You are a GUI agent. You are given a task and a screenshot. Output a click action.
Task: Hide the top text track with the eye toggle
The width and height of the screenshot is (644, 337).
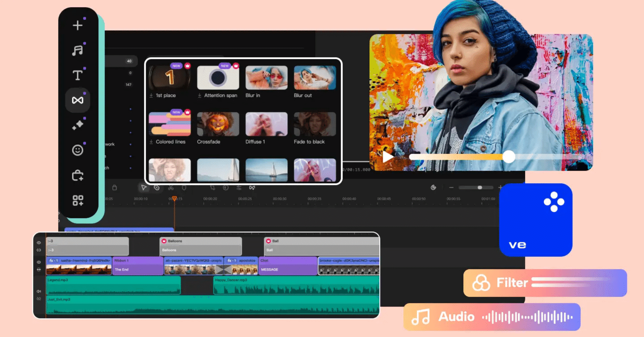pos(39,243)
